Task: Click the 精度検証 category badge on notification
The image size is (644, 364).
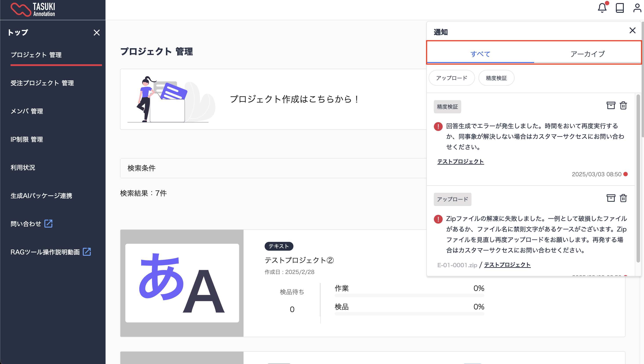Action: click(447, 107)
